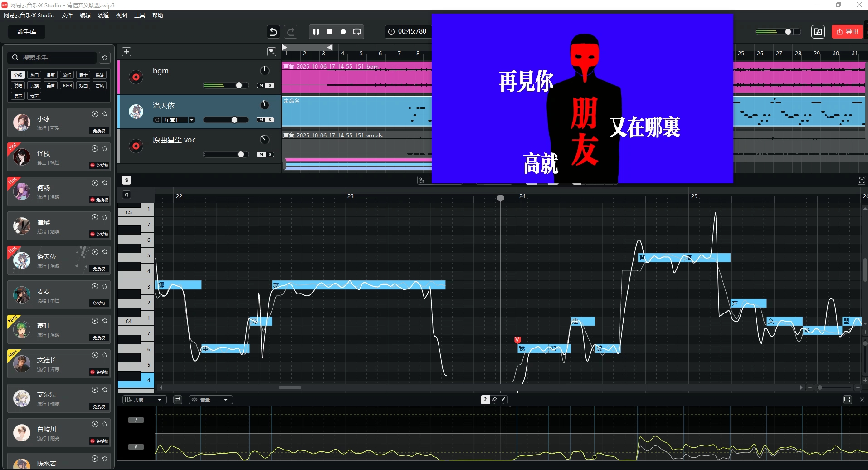Favorite the singer 何畅

(x=105, y=183)
